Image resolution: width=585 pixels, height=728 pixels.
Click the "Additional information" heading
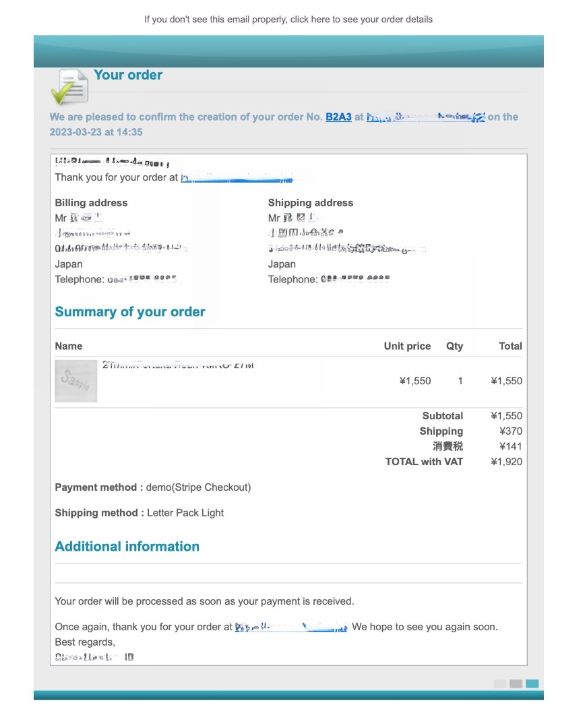(x=127, y=547)
